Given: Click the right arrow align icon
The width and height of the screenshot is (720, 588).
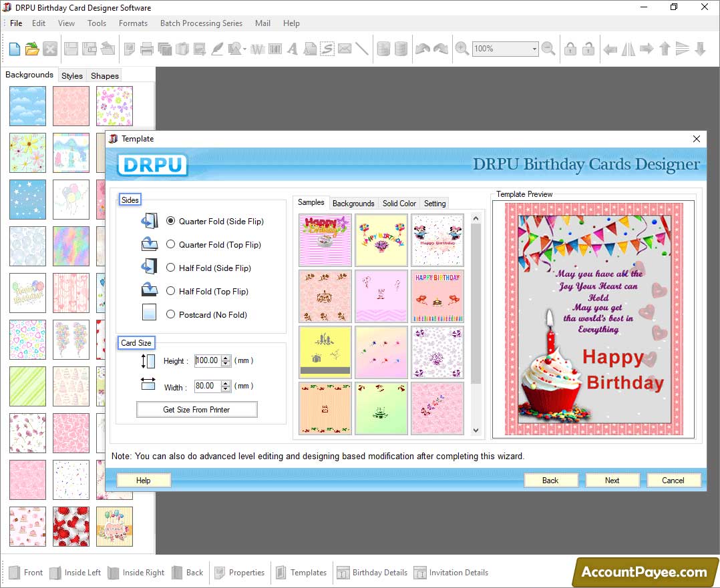Looking at the screenshot, I should pos(647,49).
